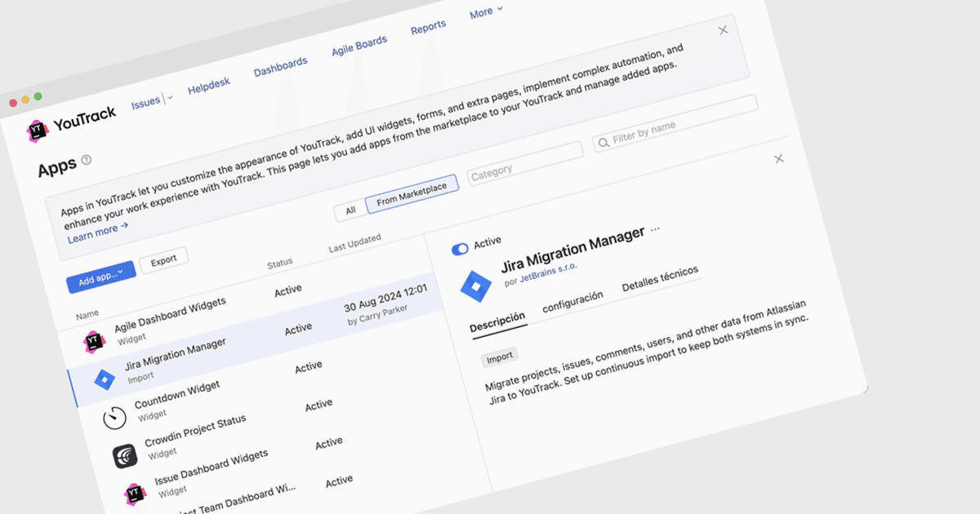Click the search magnifier in Filter by name
Viewport: 980px width, 514px height.
point(603,143)
